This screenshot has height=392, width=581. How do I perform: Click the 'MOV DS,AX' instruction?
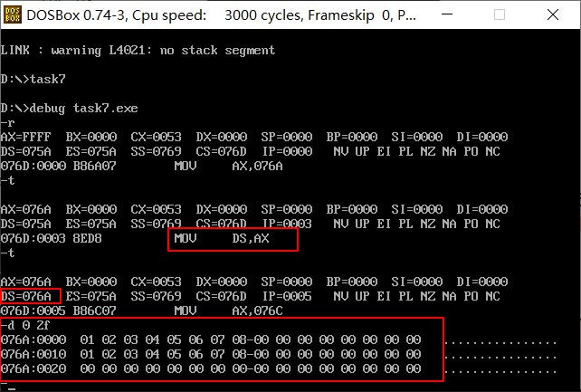click(222, 239)
